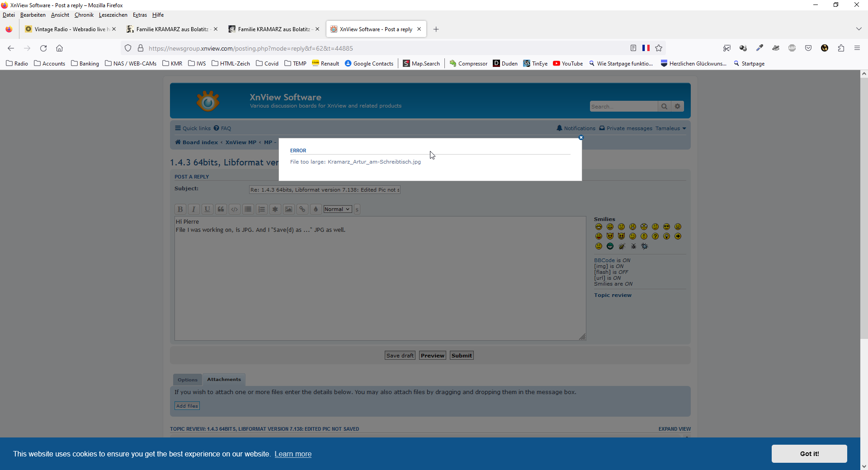Click the Add files button
Screen dimensions: 868x470
(x=187, y=406)
